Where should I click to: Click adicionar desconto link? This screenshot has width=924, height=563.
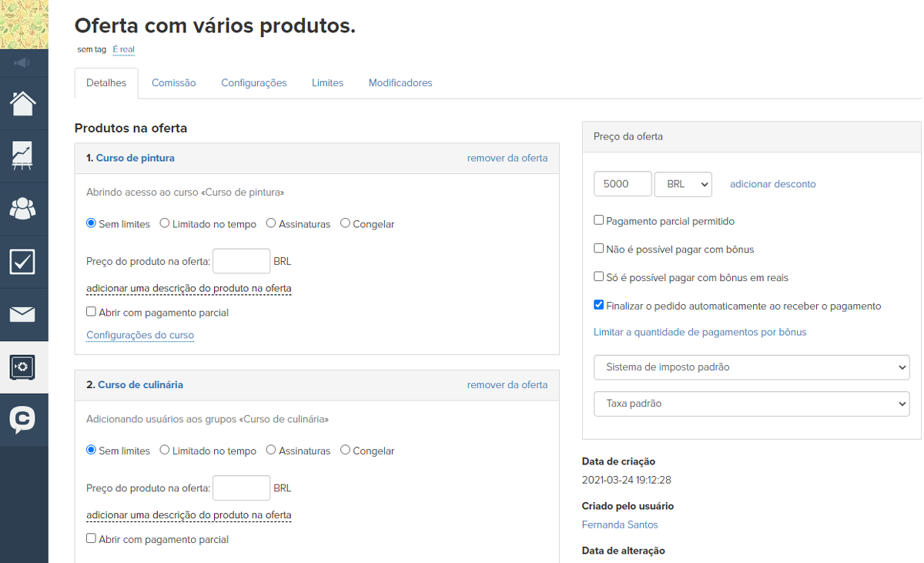coord(772,183)
